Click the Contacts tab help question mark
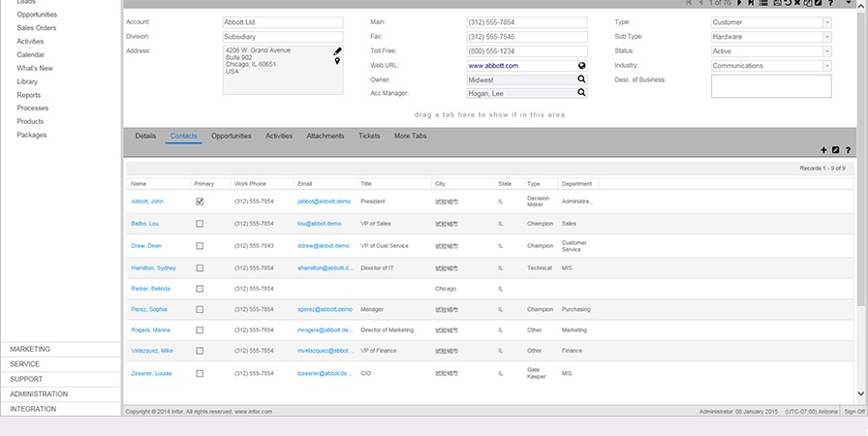Viewport: 868px width, 436px height. tap(848, 150)
